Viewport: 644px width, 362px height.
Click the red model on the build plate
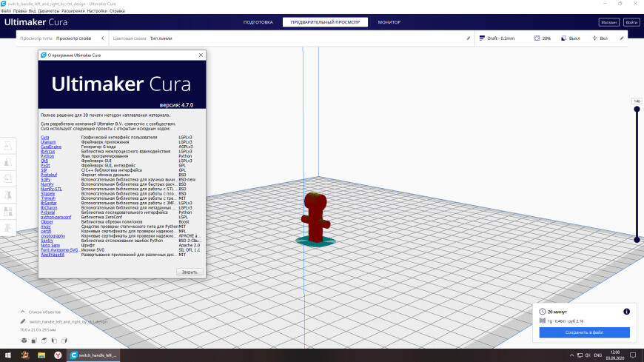pyautogui.click(x=315, y=218)
